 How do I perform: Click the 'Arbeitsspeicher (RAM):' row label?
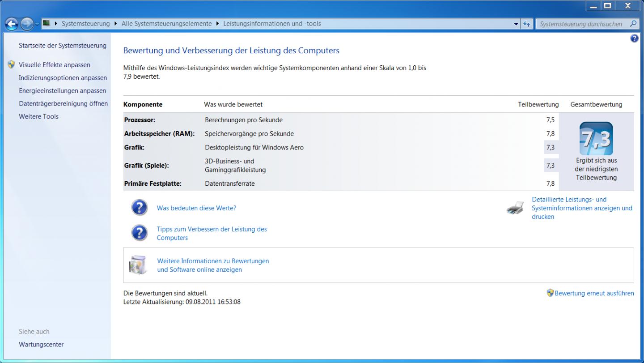pos(159,133)
